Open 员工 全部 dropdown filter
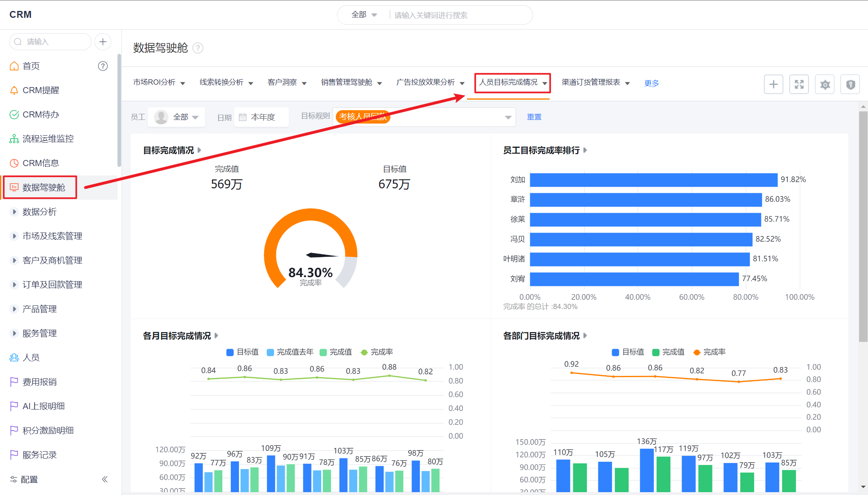 (x=177, y=117)
